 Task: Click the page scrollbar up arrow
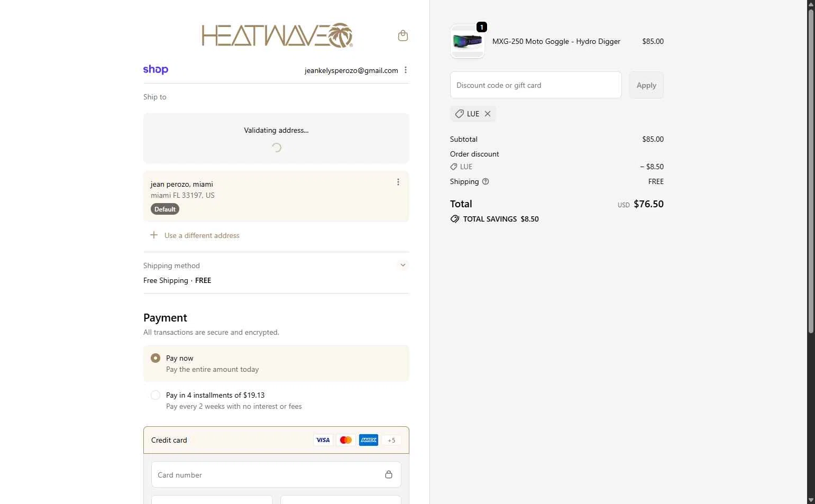pyautogui.click(x=811, y=4)
